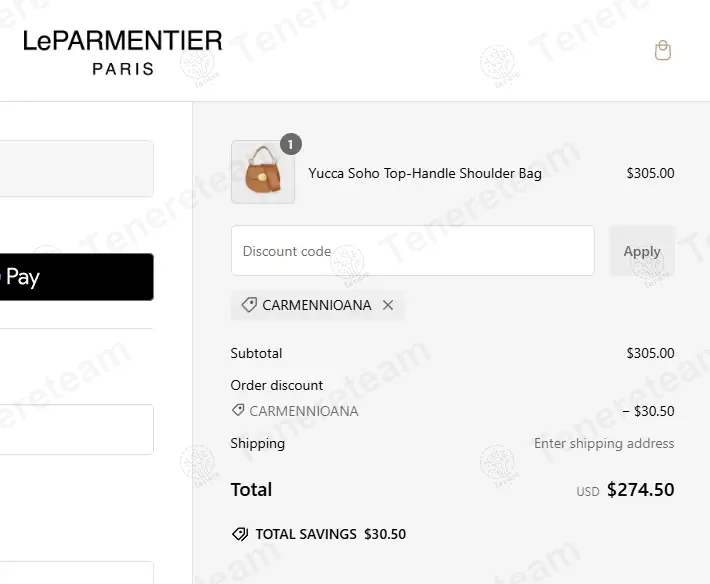This screenshot has height=584, width=710.
Task: Click the tag icon under Order discount
Action: (x=238, y=410)
